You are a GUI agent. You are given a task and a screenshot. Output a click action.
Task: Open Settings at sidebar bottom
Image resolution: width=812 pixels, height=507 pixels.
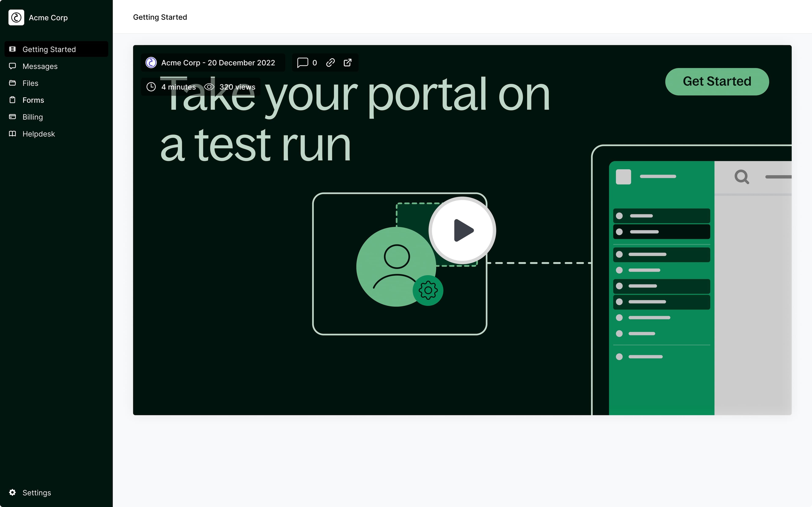pos(37,493)
